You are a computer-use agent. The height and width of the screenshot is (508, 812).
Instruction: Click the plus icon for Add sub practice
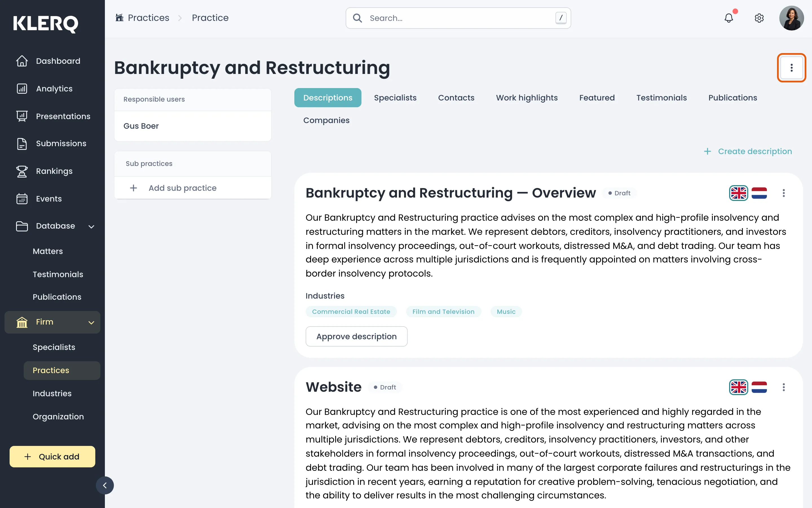134,188
